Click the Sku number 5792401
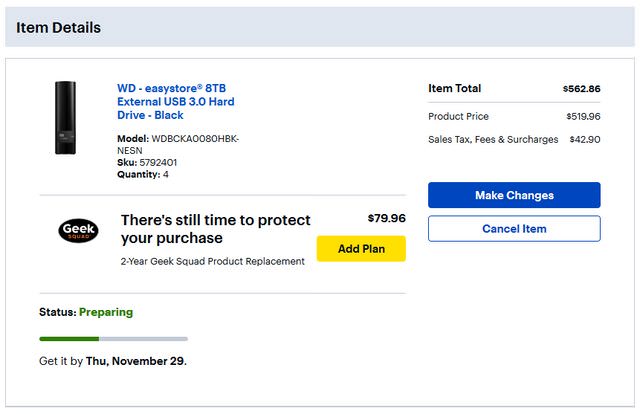The image size is (640, 414). (158, 162)
